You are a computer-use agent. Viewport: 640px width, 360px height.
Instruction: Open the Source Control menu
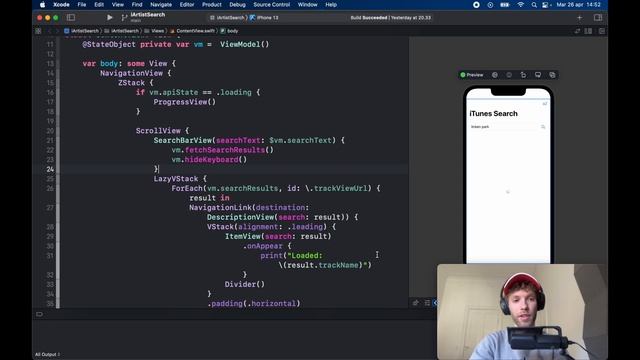[x=271, y=5]
